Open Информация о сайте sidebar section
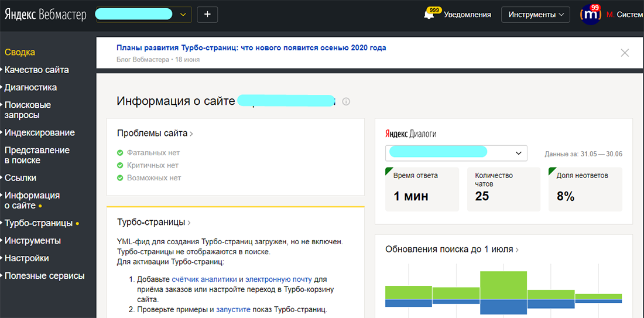Image resolution: width=644 pixels, height=318 pixels. (x=32, y=200)
